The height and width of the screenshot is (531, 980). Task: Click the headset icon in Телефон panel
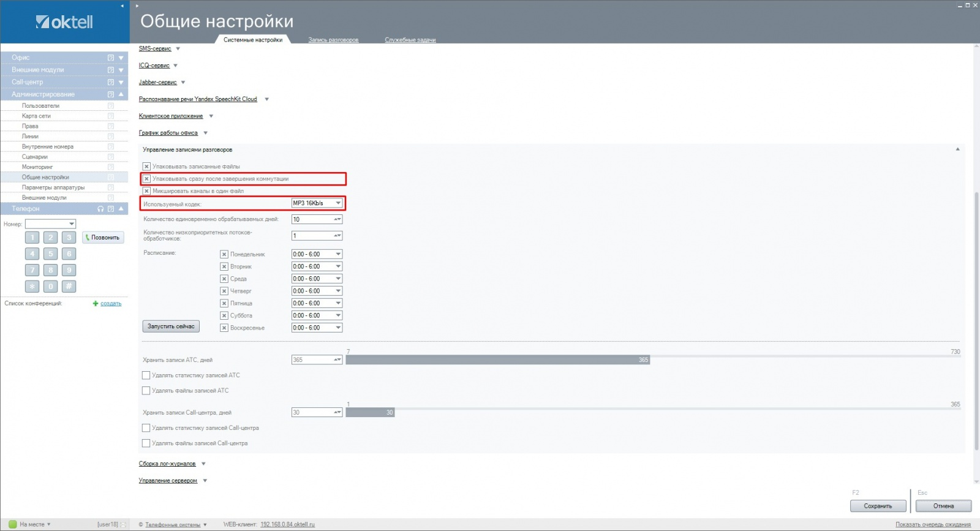[x=100, y=209]
